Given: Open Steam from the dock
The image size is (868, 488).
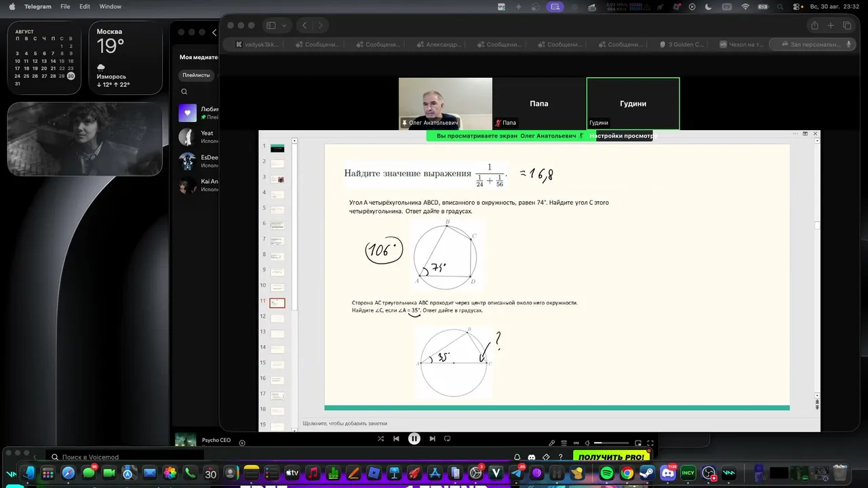Looking at the screenshot, I should (x=648, y=473).
